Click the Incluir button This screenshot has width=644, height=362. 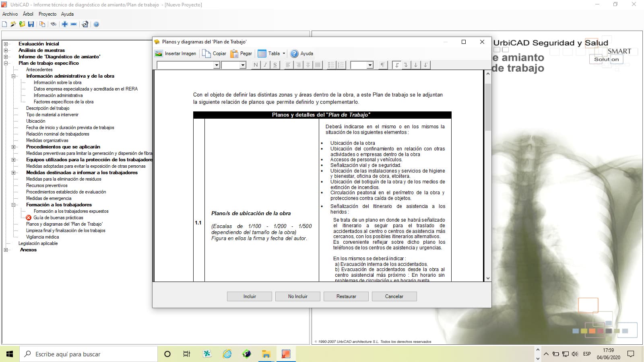(250, 296)
